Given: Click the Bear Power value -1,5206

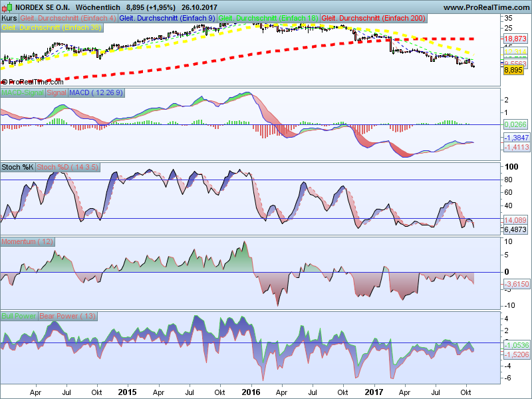Looking at the screenshot, I should (516, 354).
